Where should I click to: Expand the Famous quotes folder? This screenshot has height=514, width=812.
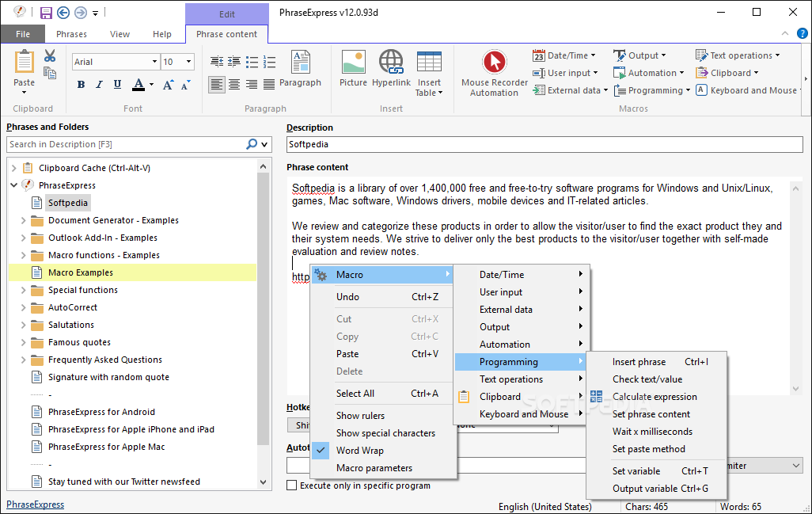tap(23, 342)
